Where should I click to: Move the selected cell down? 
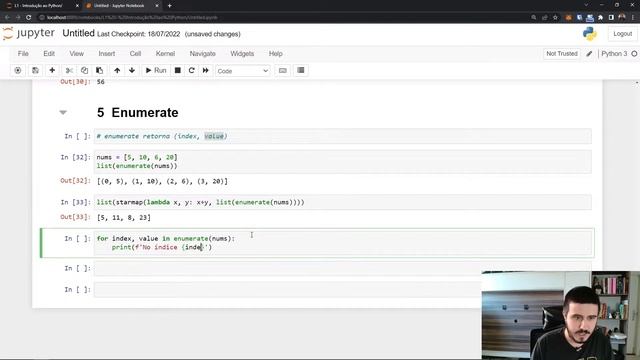click(132, 71)
